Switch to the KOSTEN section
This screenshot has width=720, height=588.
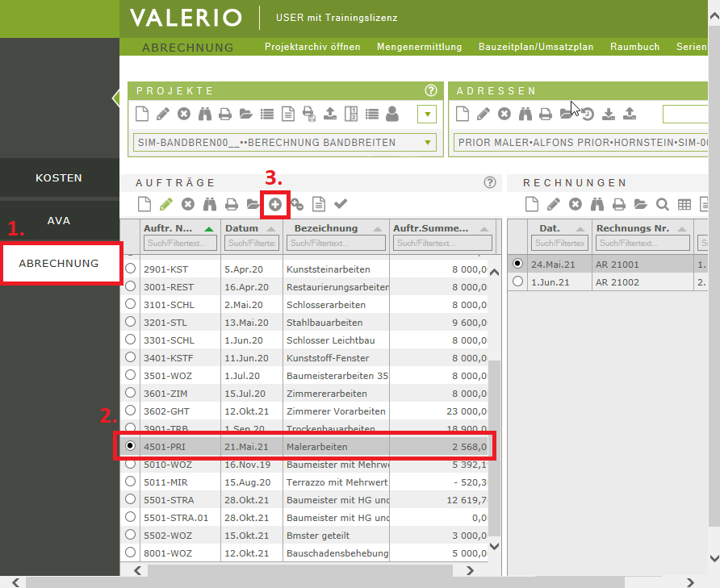[x=59, y=177]
